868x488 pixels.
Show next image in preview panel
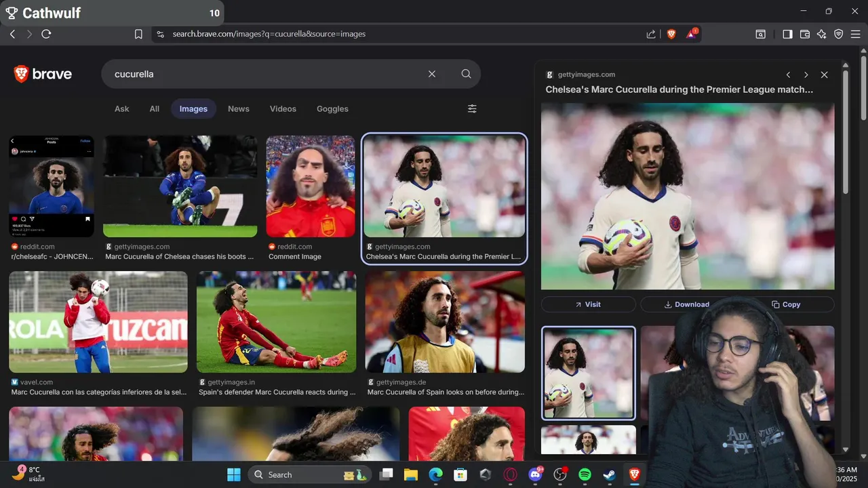tap(806, 75)
